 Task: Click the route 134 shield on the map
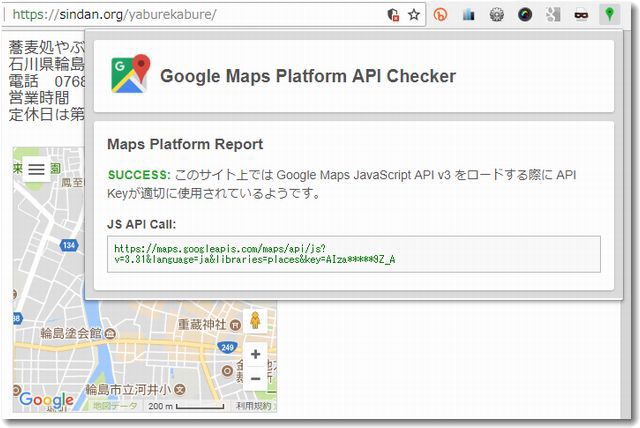(69, 245)
